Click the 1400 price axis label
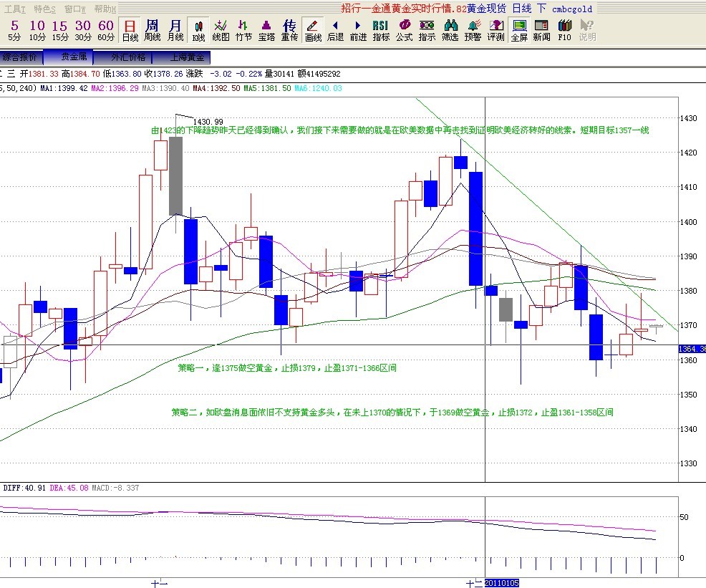This screenshot has height=588, width=706. click(x=688, y=221)
